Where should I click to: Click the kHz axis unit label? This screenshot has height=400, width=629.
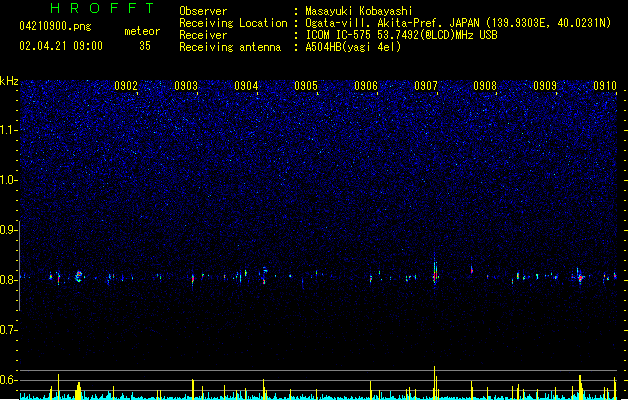pyautogui.click(x=9, y=81)
